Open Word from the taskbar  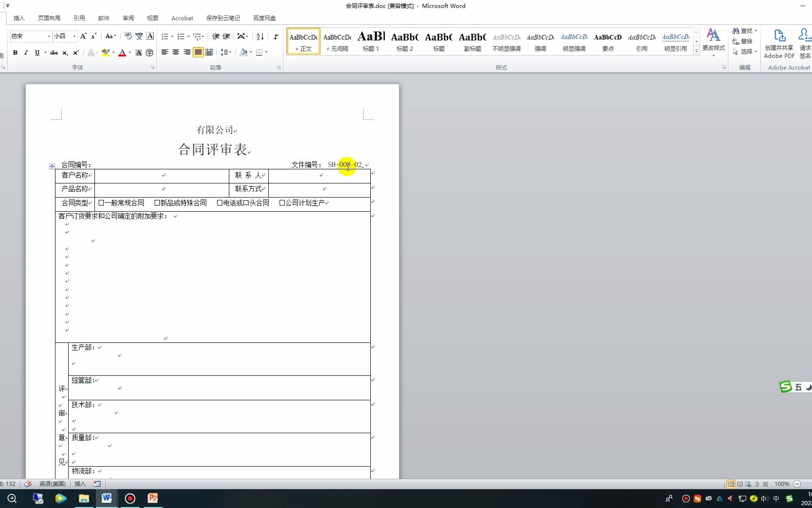107,498
